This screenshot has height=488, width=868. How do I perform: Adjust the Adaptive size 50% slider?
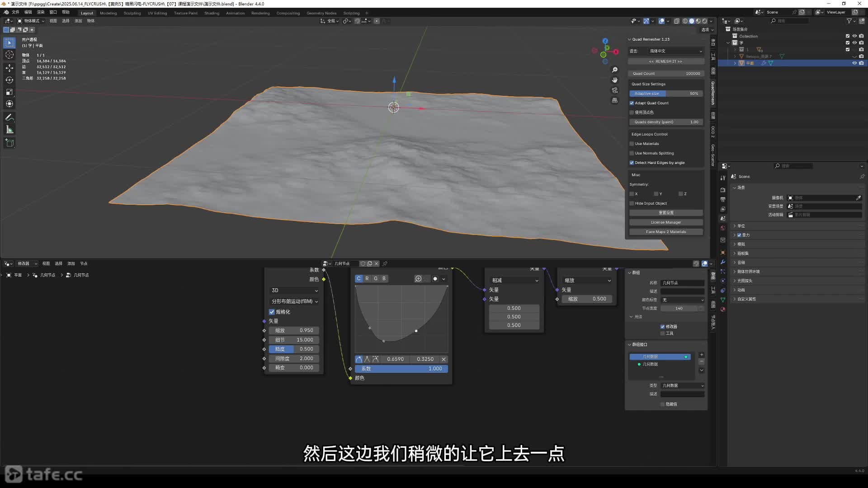coord(666,94)
